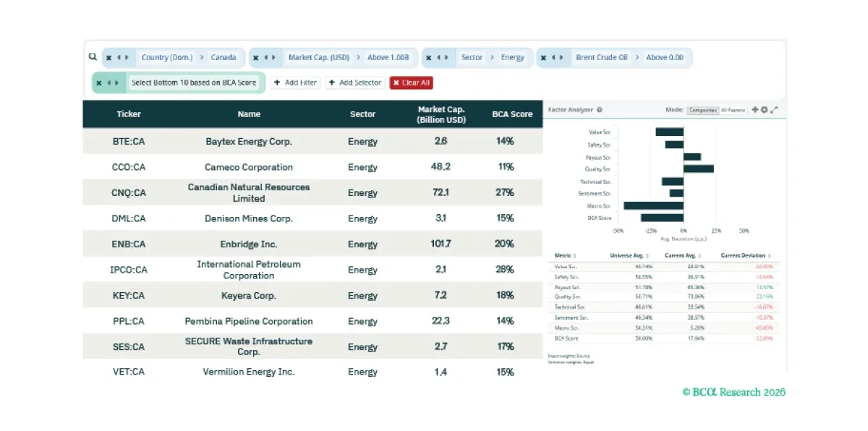Viewport: 868px width, 431px height.
Task: Sort the stock table by the Name header
Action: point(249,114)
